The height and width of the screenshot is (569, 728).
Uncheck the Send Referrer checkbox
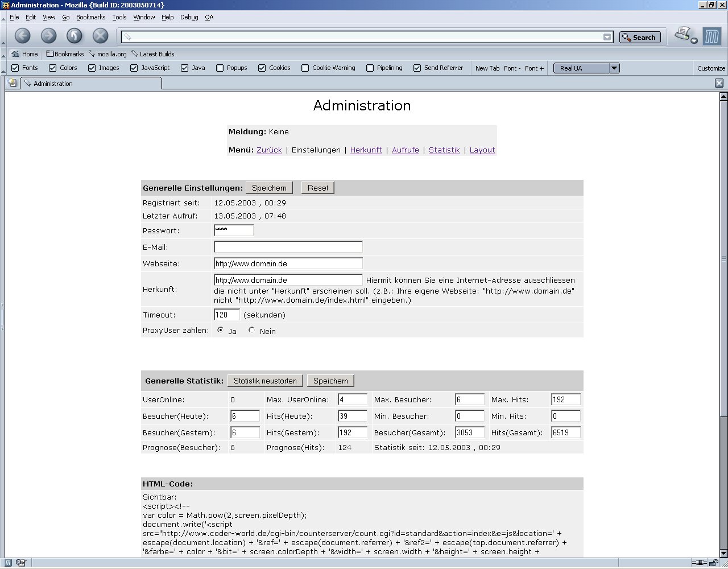coord(417,68)
